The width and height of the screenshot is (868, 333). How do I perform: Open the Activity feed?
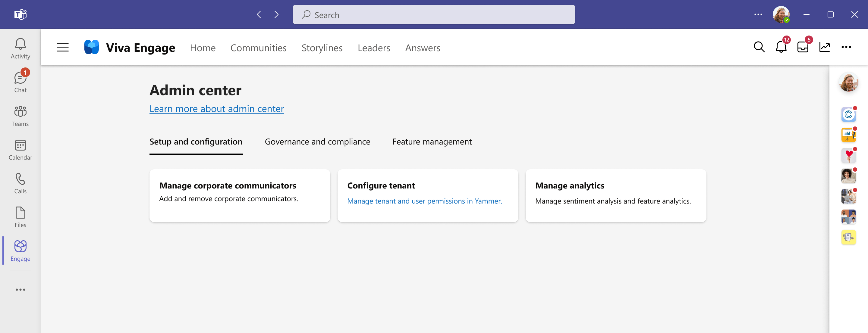coord(20,47)
